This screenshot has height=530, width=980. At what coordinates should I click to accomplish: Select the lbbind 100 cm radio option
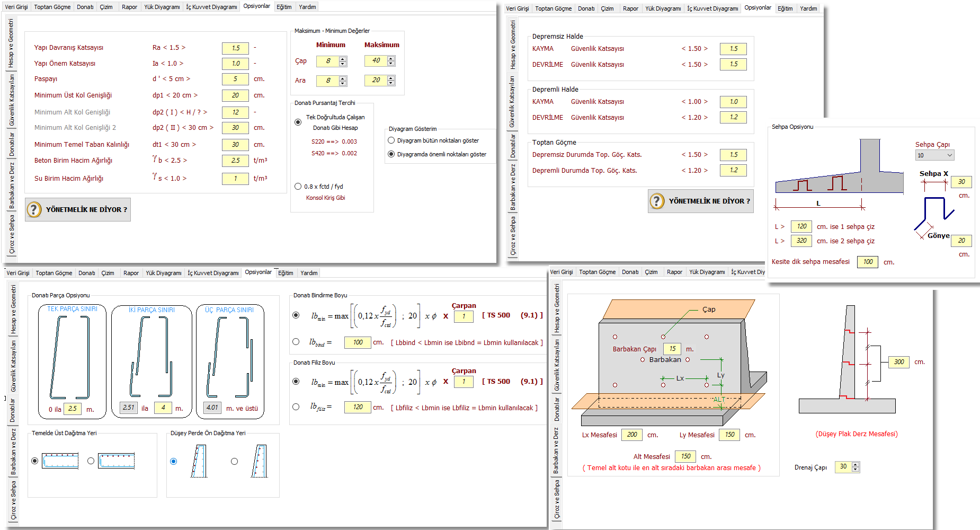[296, 341]
